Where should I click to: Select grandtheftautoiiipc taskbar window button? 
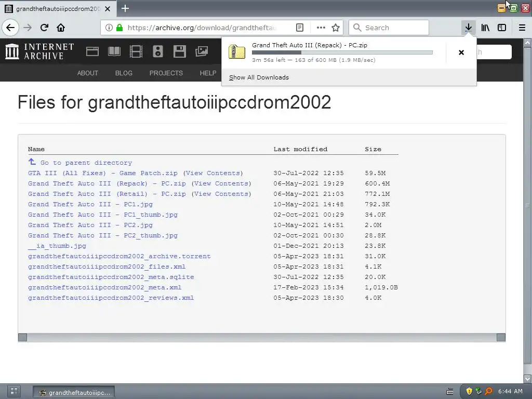click(74, 393)
